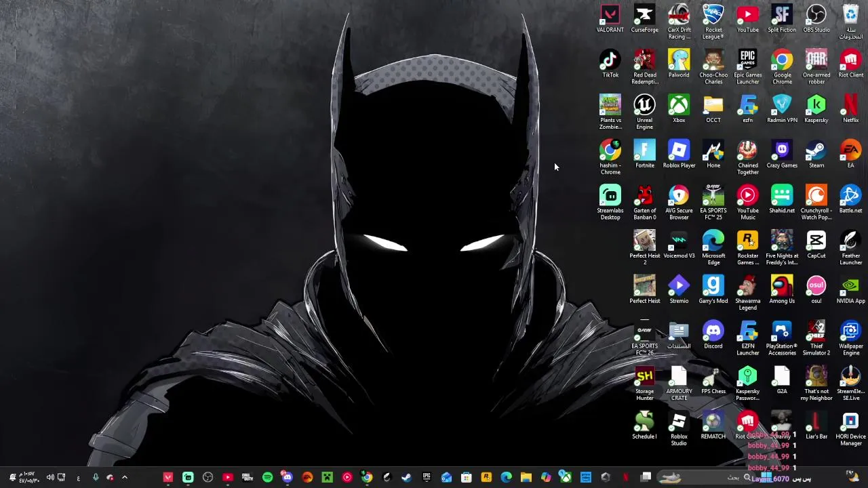
Task: Open the taskbar volume control
Action: tap(50, 477)
